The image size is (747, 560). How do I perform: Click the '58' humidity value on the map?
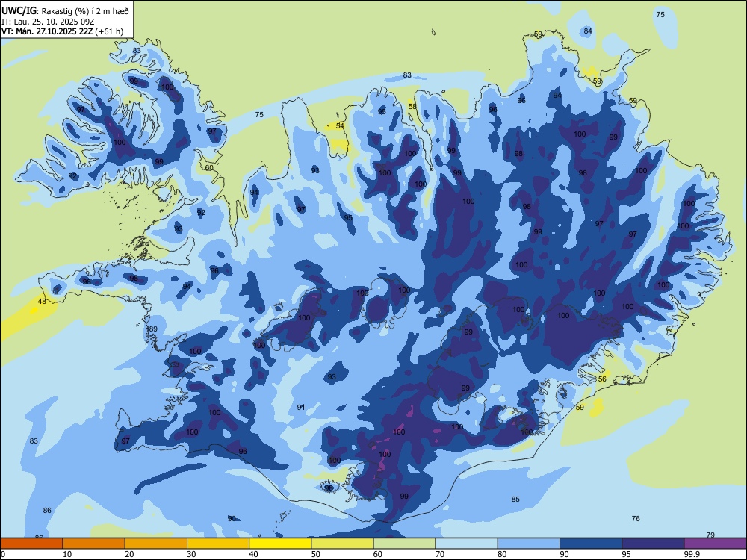(412, 106)
